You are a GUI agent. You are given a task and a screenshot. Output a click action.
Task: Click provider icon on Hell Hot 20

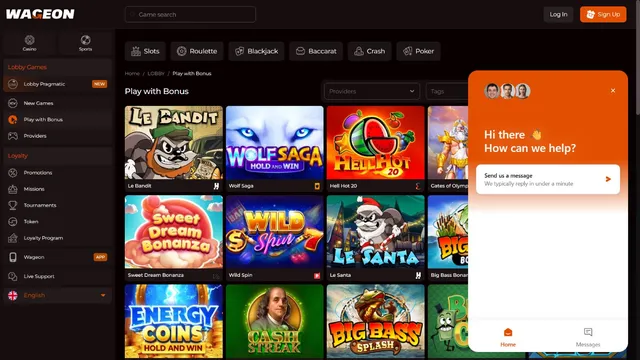(418, 186)
